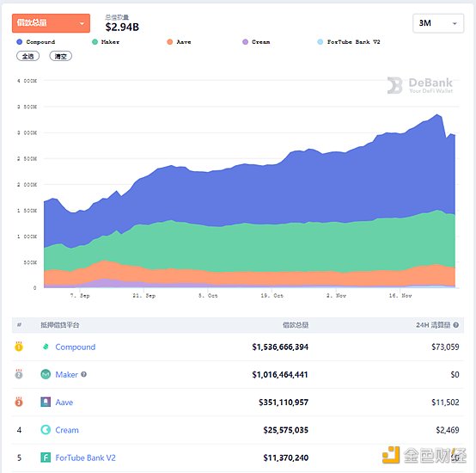Click the silver second-place medal icon

pyautogui.click(x=19, y=374)
